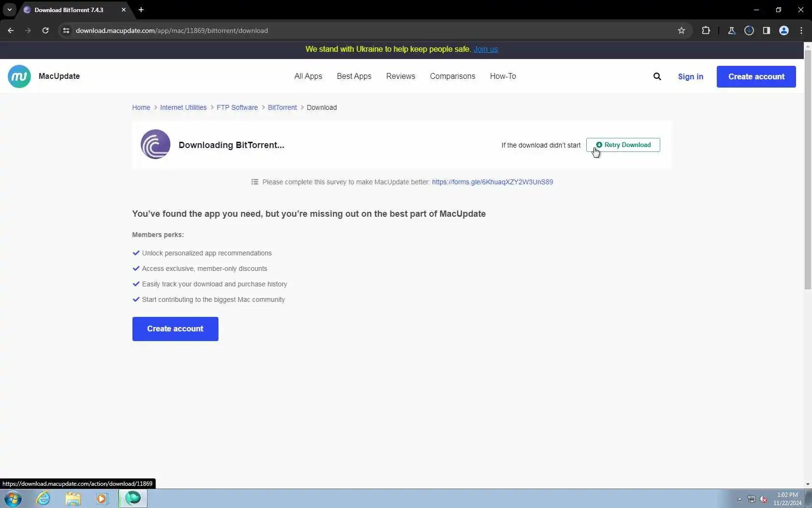
Task: Go to Home breadcrumb
Action: [141, 107]
